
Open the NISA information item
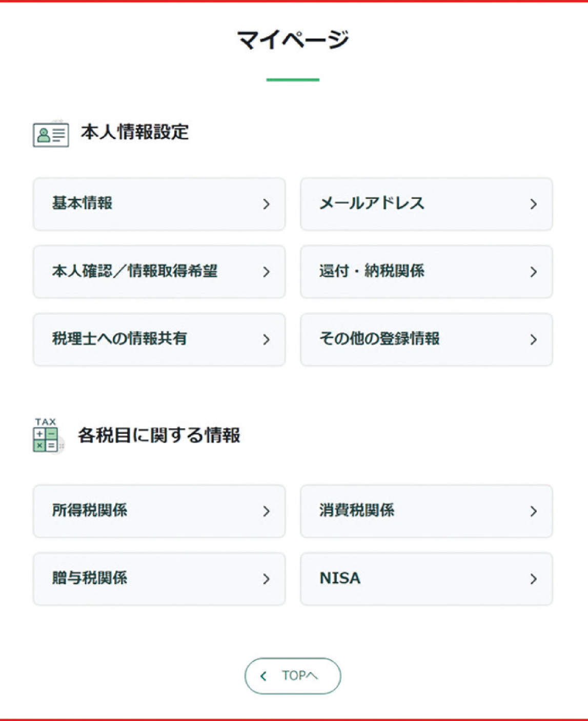click(x=426, y=578)
